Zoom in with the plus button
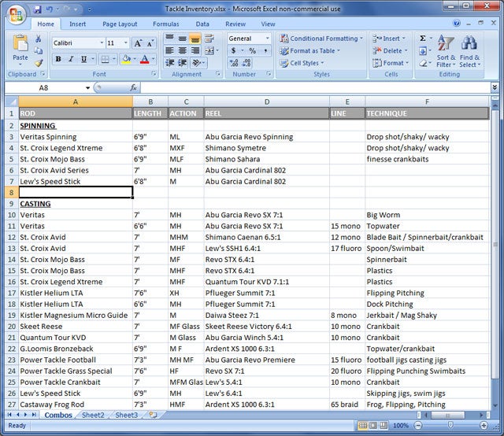The height and width of the screenshot is (436, 504). pos(484,426)
